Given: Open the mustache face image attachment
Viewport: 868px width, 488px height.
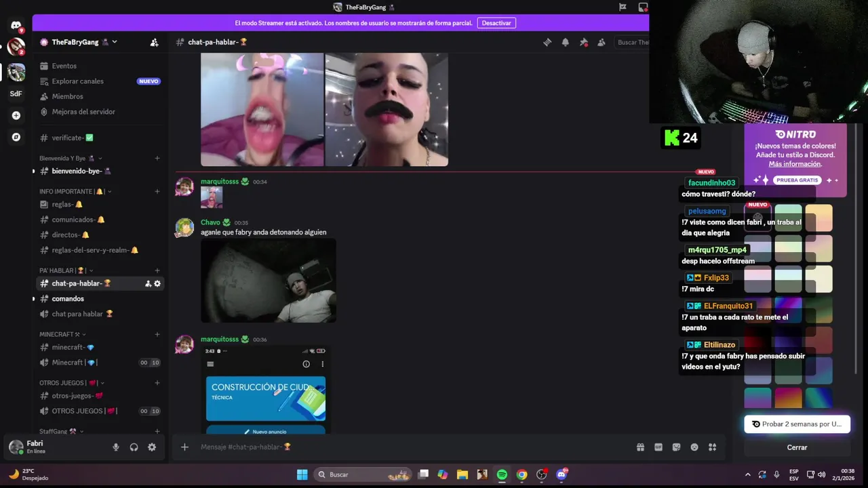Looking at the screenshot, I should [387, 110].
